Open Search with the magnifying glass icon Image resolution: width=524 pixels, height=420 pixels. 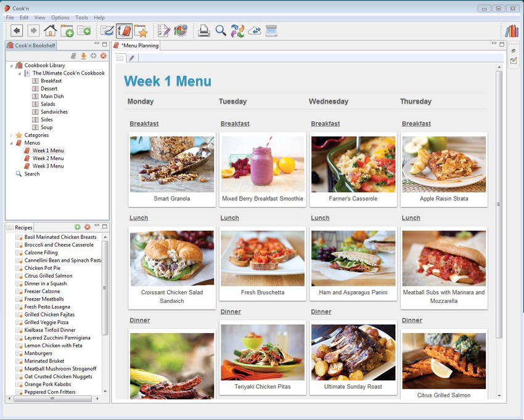coord(221,31)
